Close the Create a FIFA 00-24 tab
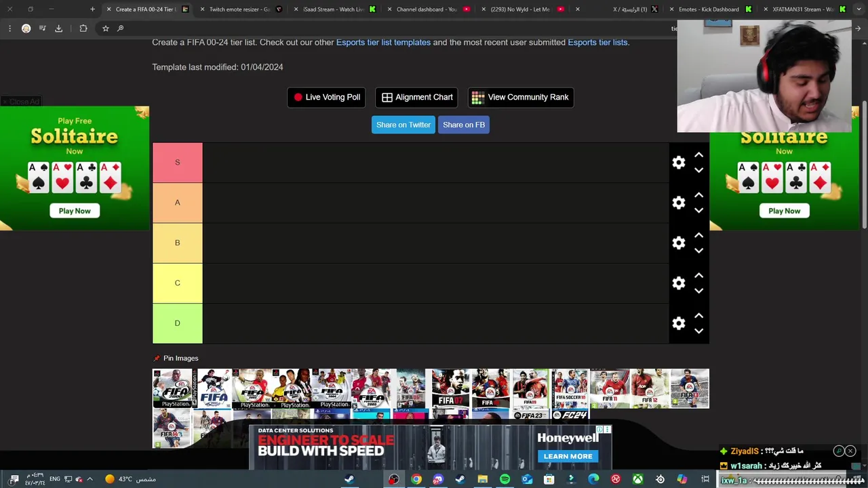This screenshot has height=488, width=868. (x=108, y=9)
